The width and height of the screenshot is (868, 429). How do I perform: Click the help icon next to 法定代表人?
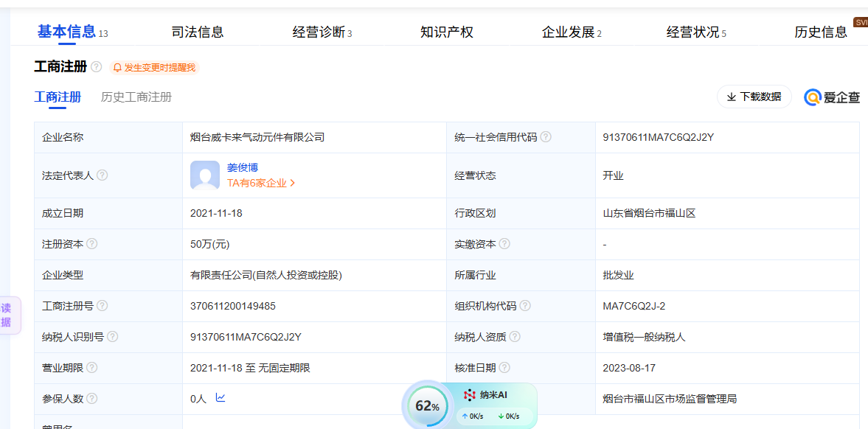(x=103, y=175)
